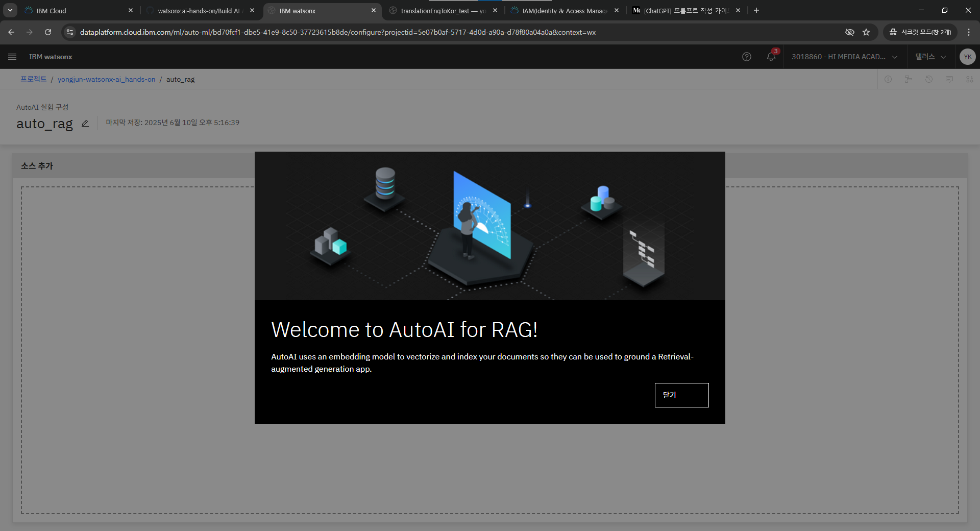Switch to the ChatGPT 프롬프트 작성 tab
This screenshot has width=980, height=531.
(687, 11)
